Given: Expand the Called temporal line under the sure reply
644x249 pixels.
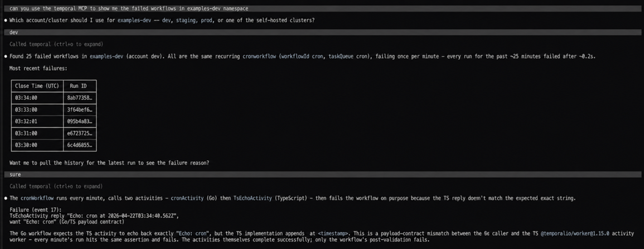Looking at the screenshot, I should click(56, 186).
